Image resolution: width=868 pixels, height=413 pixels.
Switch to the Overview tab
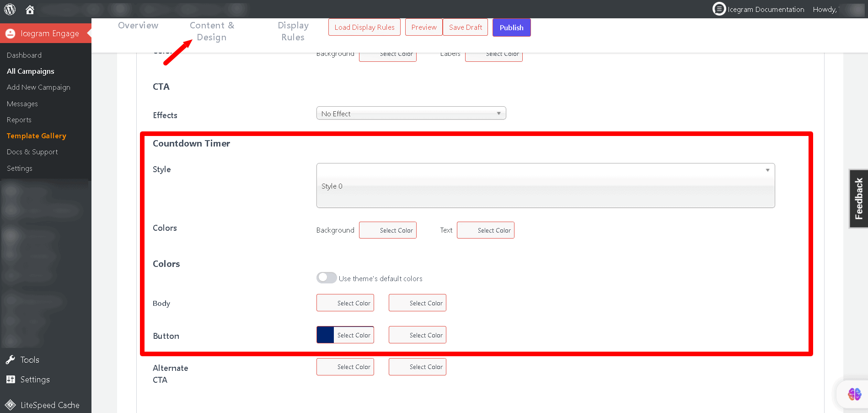tap(138, 25)
